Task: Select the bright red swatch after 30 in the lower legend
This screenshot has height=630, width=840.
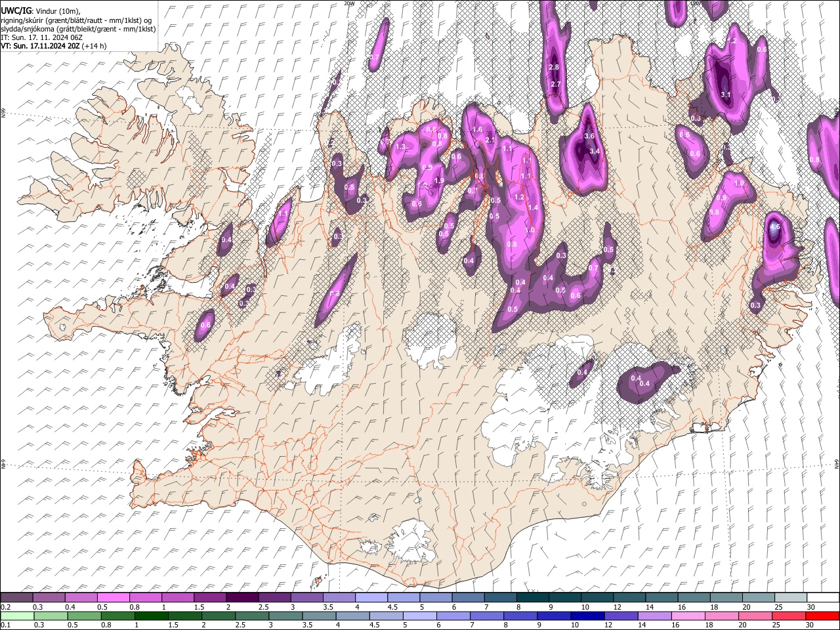Action: 822,616
